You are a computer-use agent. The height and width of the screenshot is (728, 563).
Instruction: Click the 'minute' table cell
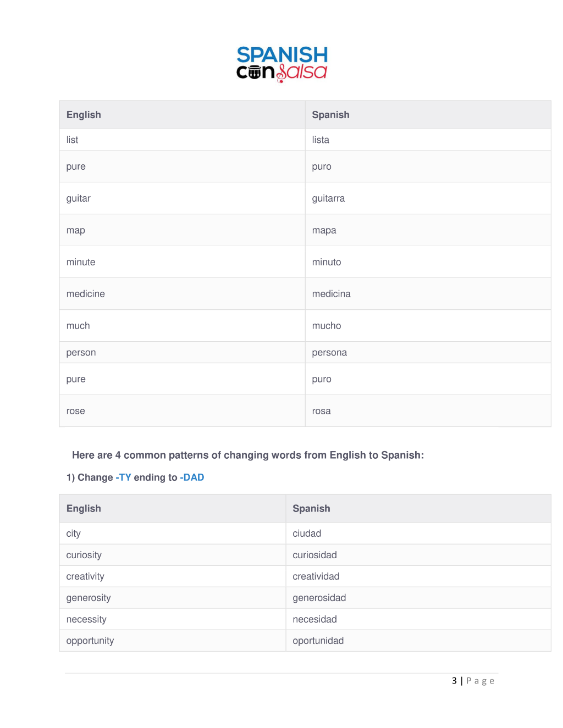click(183, 262)
